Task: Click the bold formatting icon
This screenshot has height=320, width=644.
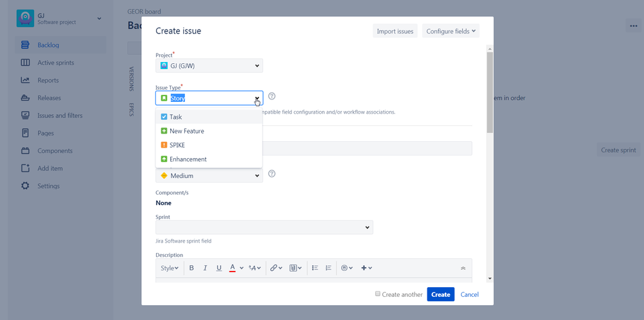Action: (x=191, y=268)
